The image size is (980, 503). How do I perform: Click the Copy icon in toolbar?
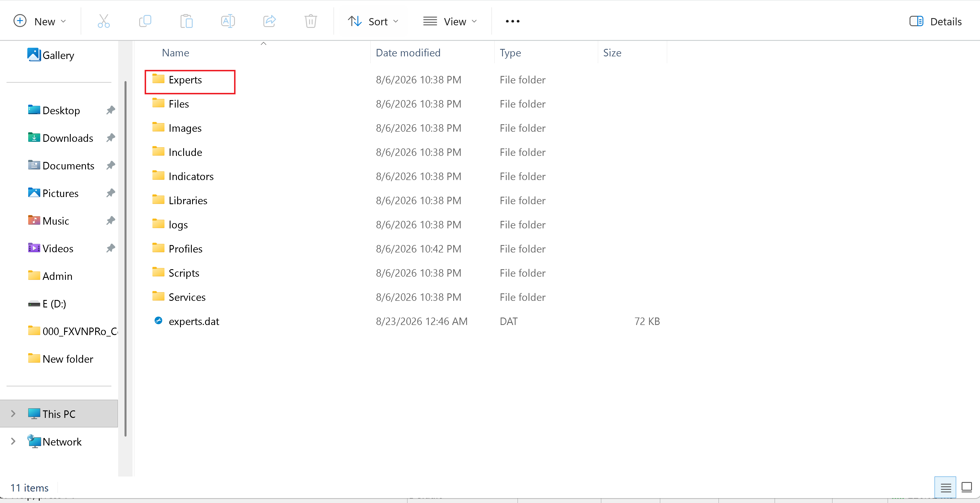pos(145,21)
